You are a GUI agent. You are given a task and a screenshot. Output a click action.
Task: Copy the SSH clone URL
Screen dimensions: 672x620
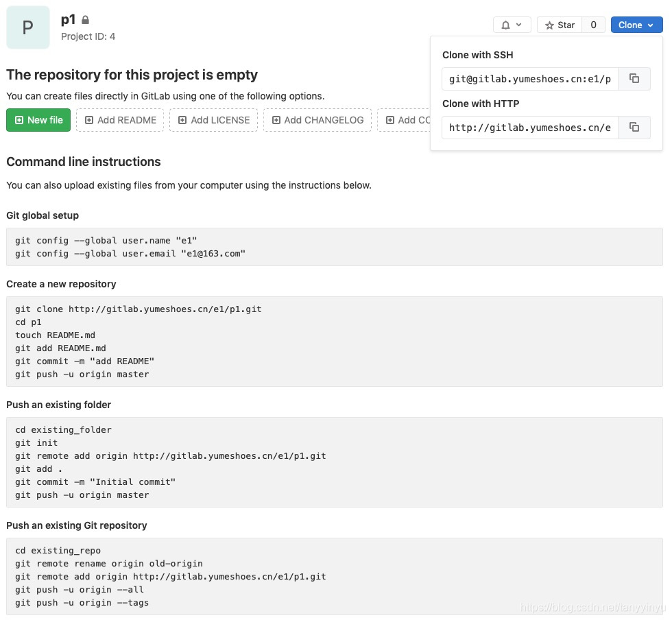(634, 79)
